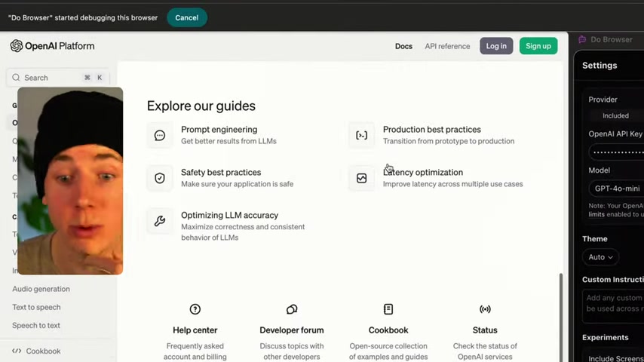Click the Safety best practices shield icon
This screenshot has width=644, height=362.
[160, 178]
